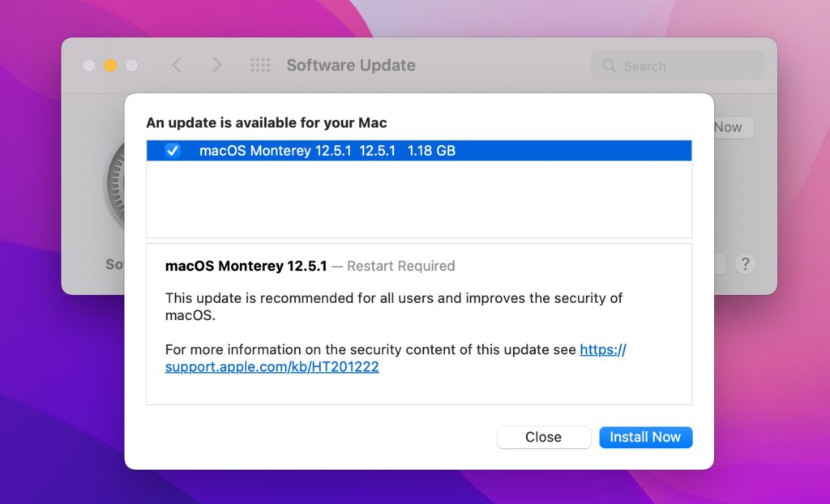The image size is (830, 504).
Task: Open help with the question mark button
Action: coord(745,263)
